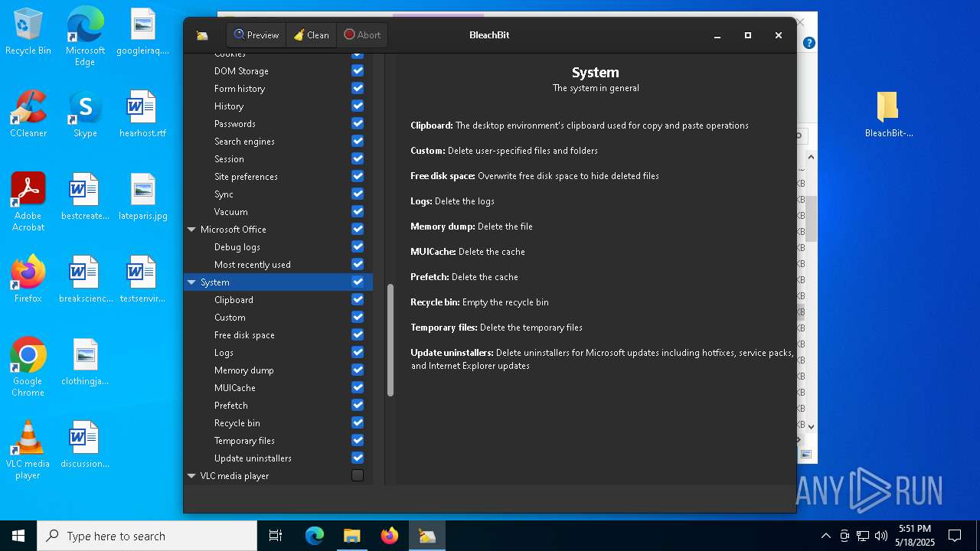Select the Custom tree row
The height and width of the screenshot is (551, 980).
click(x=278, y=318)
